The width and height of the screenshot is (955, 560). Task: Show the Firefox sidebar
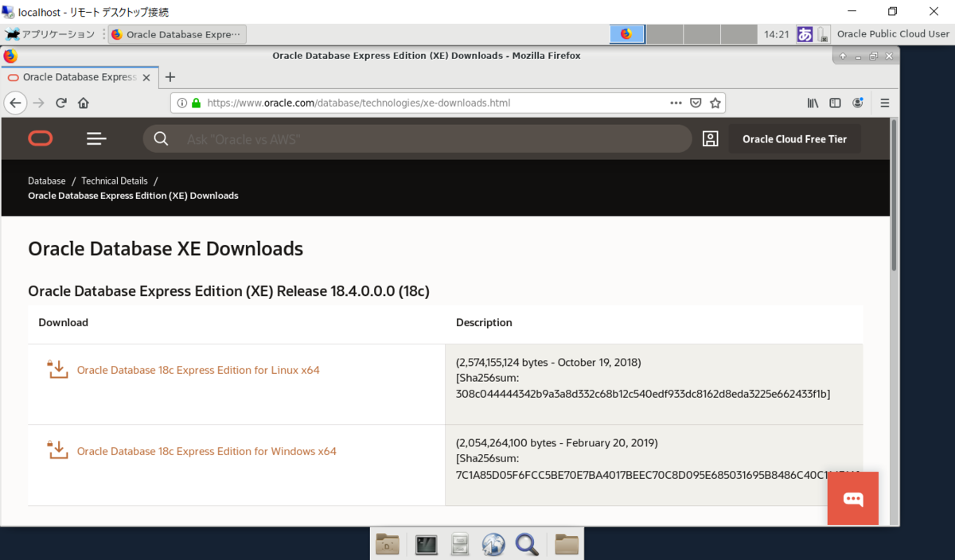pyautogui.click(x=835, y=103)
